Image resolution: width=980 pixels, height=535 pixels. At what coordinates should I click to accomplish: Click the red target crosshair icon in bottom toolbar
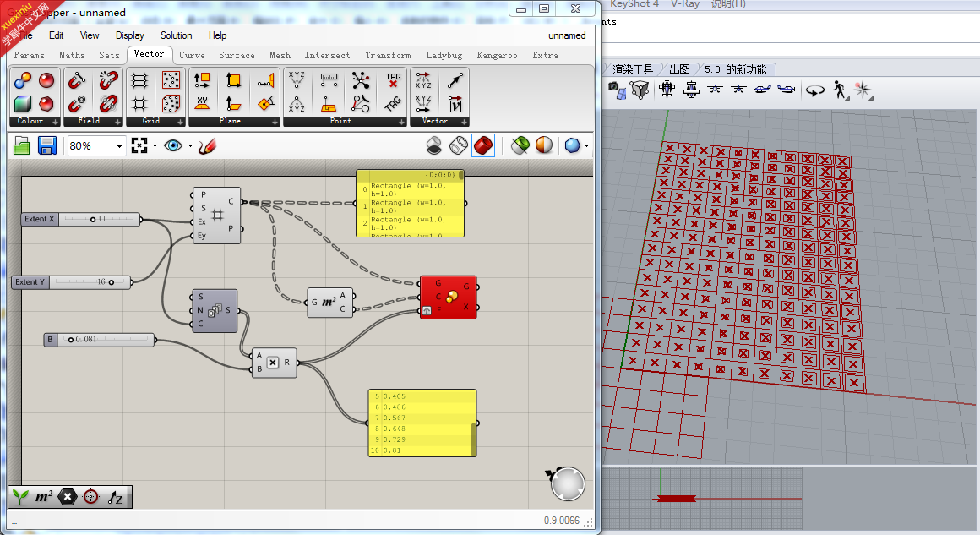pos(91,497)
